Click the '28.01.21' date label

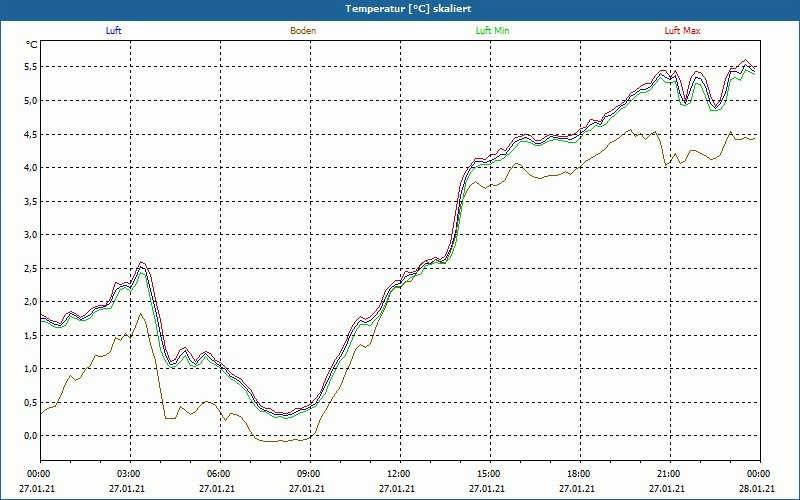758,489
